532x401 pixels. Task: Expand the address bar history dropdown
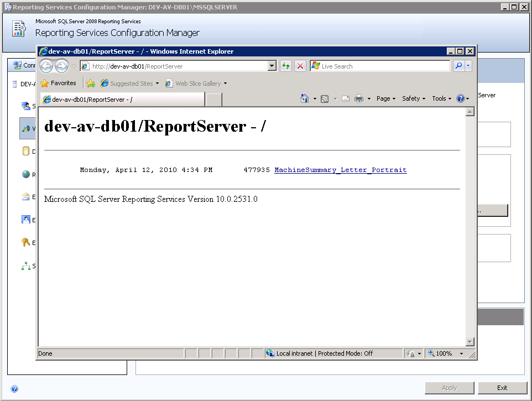tap(271, 65)
